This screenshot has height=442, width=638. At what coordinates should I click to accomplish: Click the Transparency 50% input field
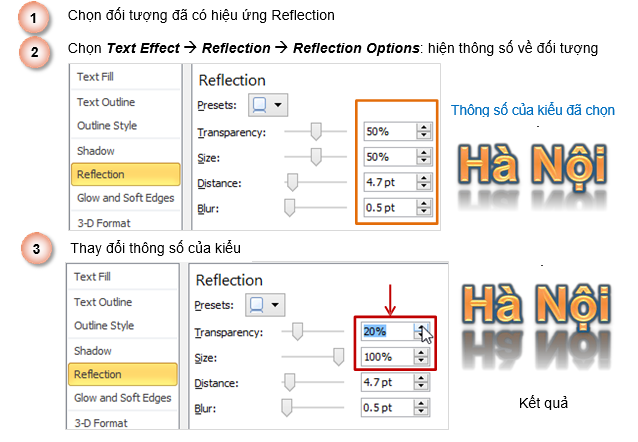coord(388,132)
